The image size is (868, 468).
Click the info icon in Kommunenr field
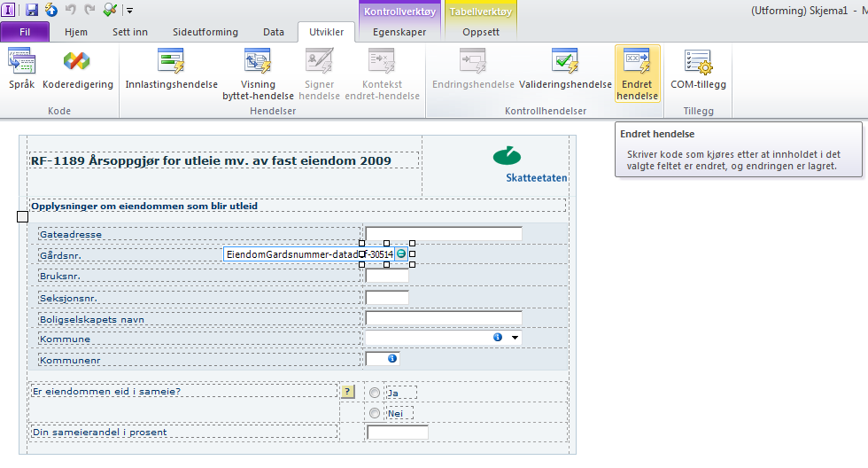click(391, 358)
